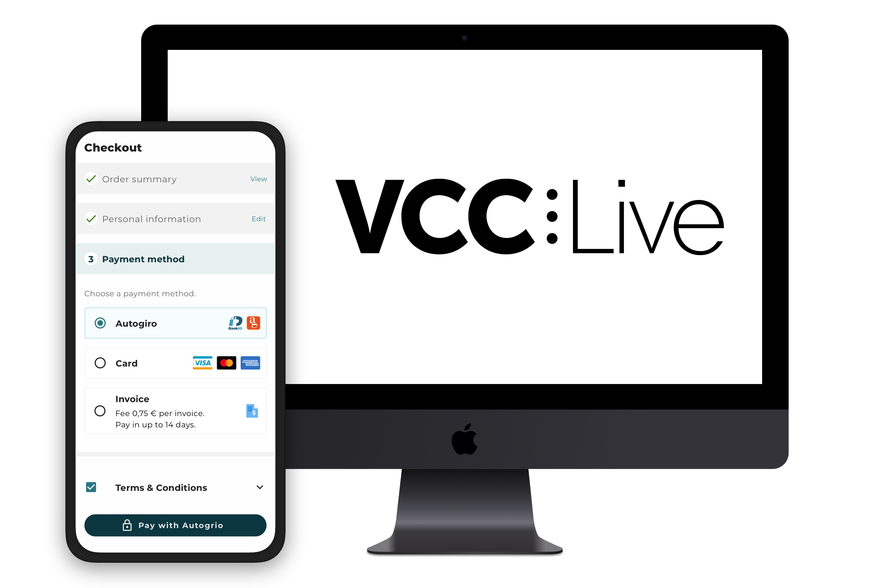Expand the Terms & Conditions section
This screenshot has height=588, width=878.
click(x=261, y=488)
